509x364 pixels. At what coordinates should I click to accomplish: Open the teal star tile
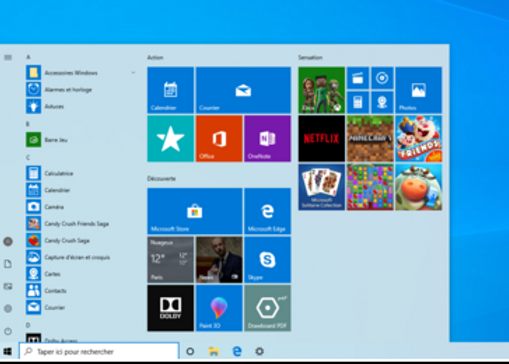click(x=170, y=139)
